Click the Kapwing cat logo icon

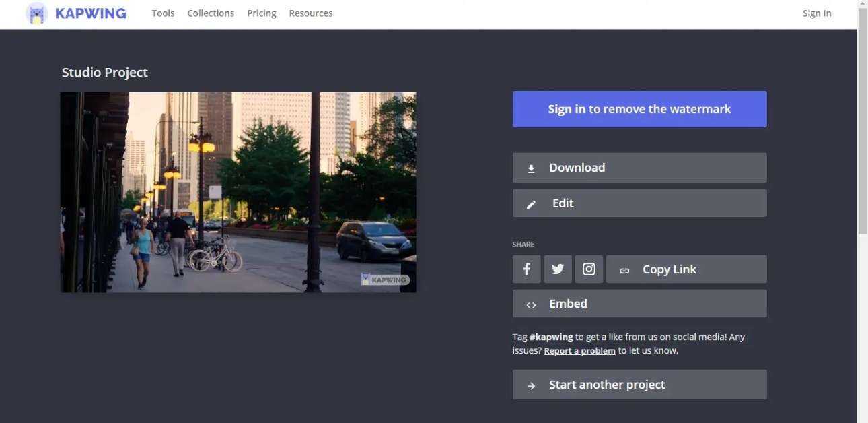[x=36, y=13]
